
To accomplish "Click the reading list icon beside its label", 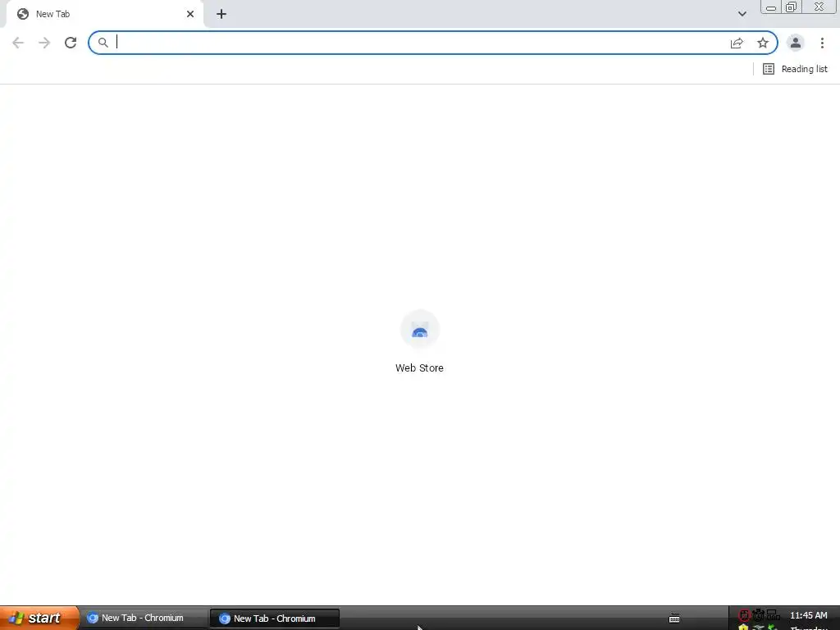I will [x=768, y=69].
